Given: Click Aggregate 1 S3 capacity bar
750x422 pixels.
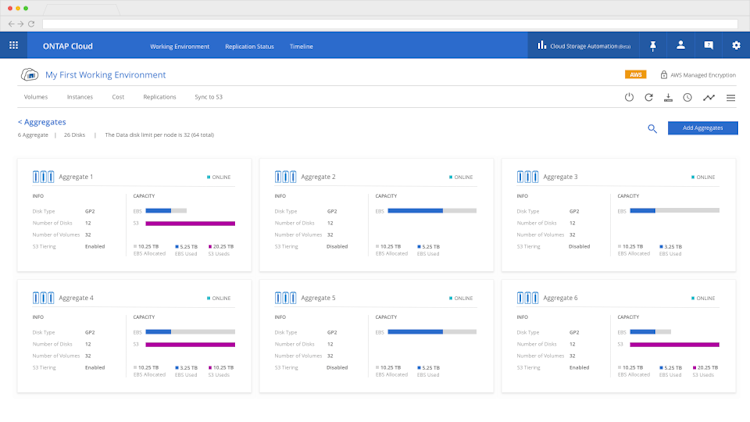Looking at the screenshot, I should 190,223.
